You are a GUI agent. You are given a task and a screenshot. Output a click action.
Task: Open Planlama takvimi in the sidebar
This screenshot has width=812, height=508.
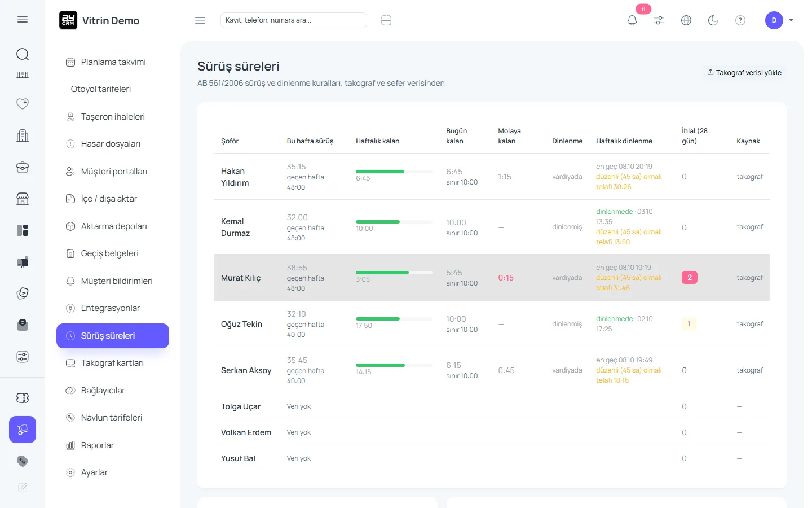coord(113,62)
